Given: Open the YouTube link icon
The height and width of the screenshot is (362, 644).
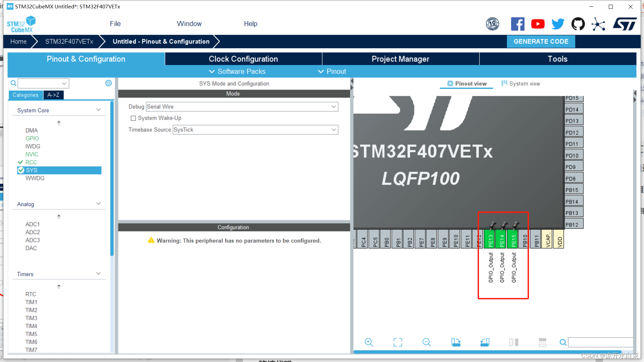Looking at the screenshot, I should [538, 24].
